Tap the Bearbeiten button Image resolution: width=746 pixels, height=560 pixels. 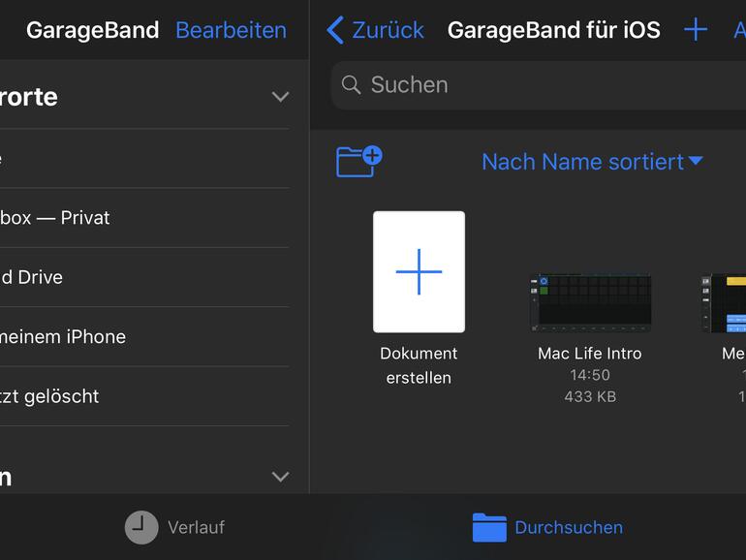tap(231, 30)
